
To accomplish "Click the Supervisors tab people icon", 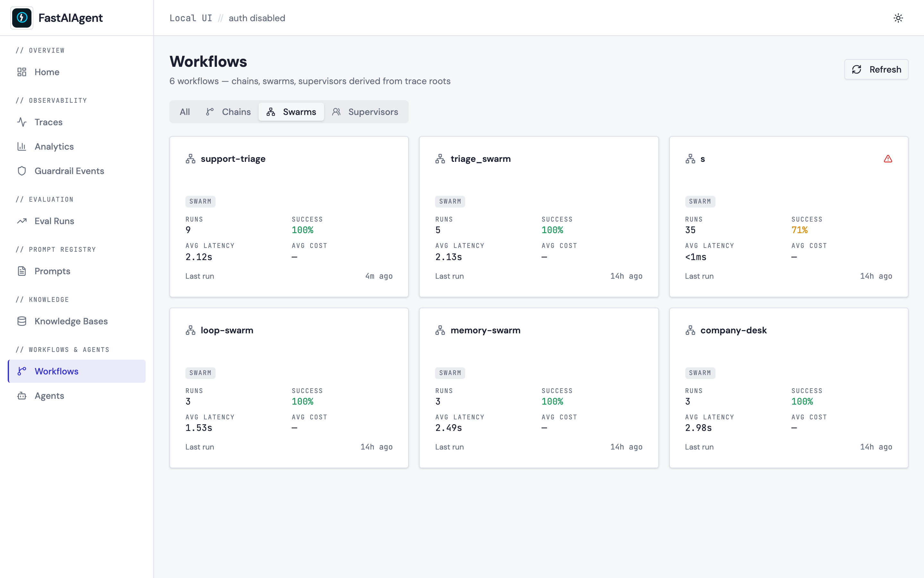I will pos(336,112).
